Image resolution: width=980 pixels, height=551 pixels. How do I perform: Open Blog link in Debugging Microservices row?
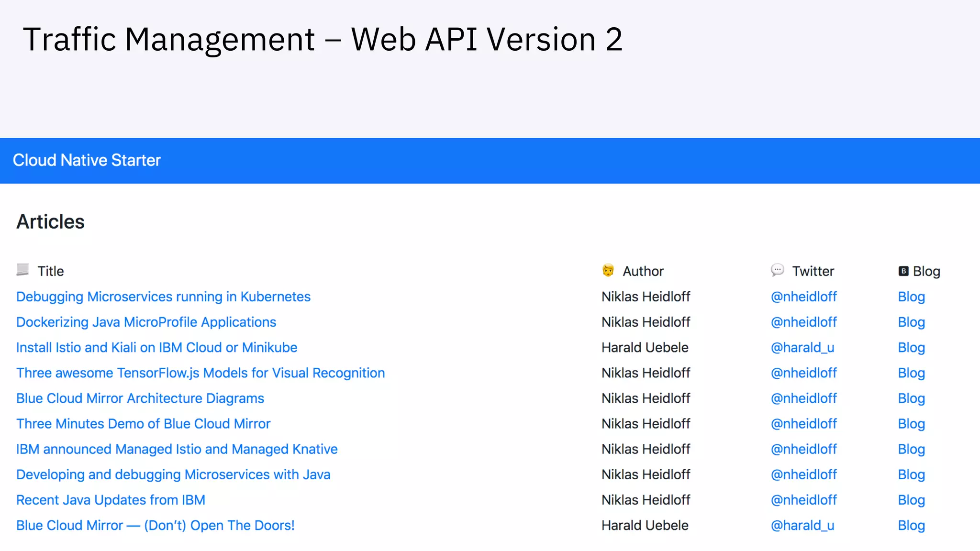911,297
